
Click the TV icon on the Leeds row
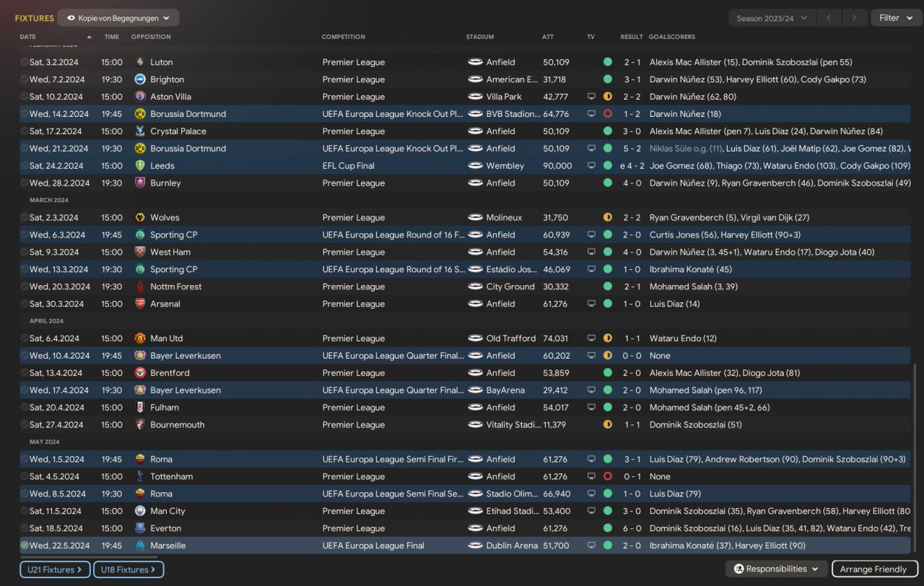[x=591, y=166]
